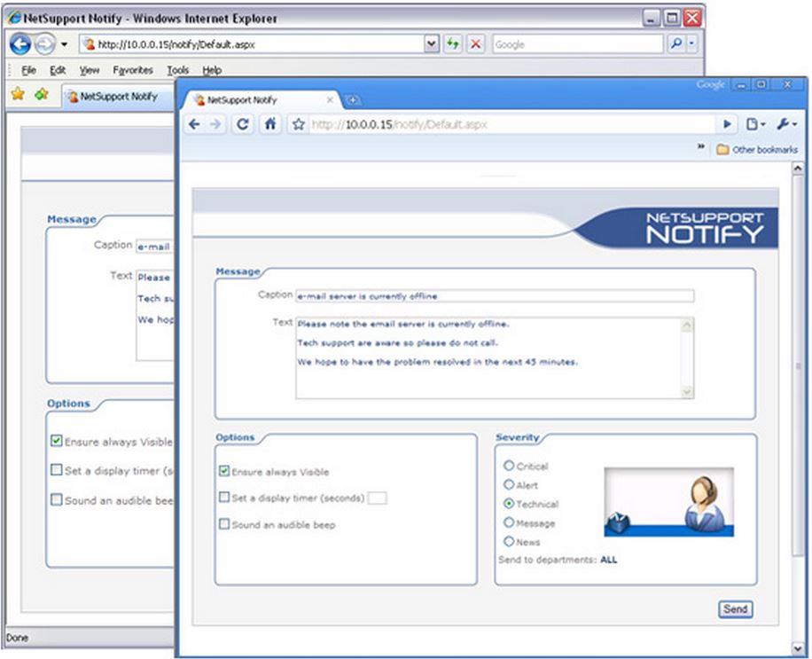
Task: Click the Chrome Go play arrow icon
Action: coord(727,124)
